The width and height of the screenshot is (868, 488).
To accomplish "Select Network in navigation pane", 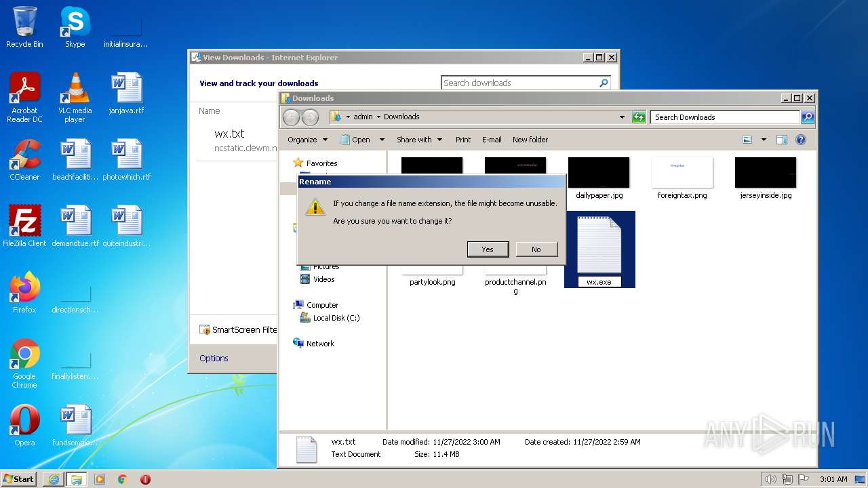I will [320, 344].
